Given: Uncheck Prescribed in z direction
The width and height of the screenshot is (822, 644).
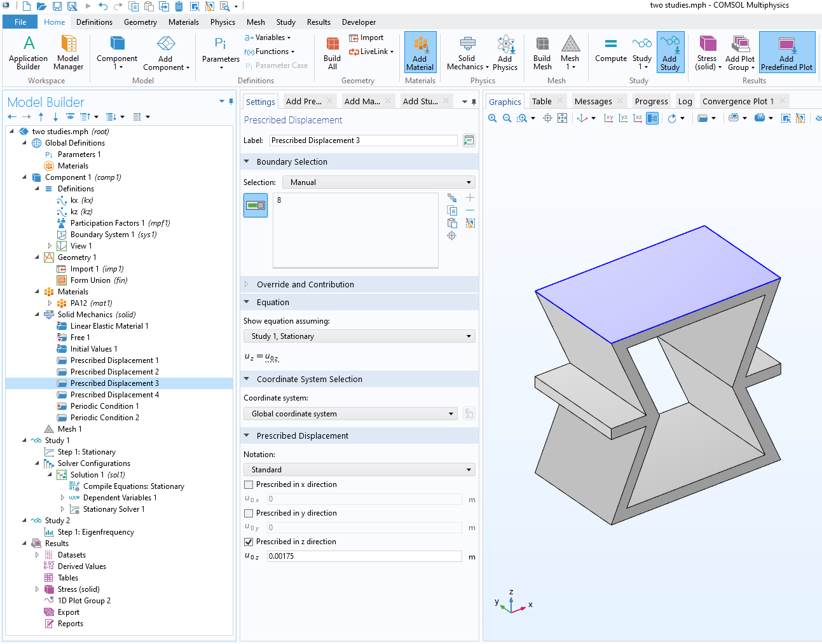Looking at the screenshot, I should pyautogui.click(x=249, y=542).
